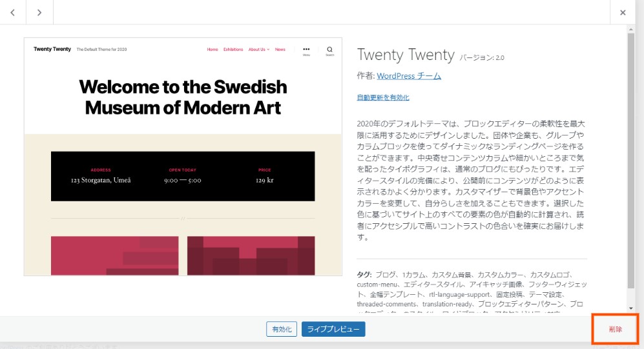
Task: Select Home in the preview navigation
Action: [x=213, y=50]
